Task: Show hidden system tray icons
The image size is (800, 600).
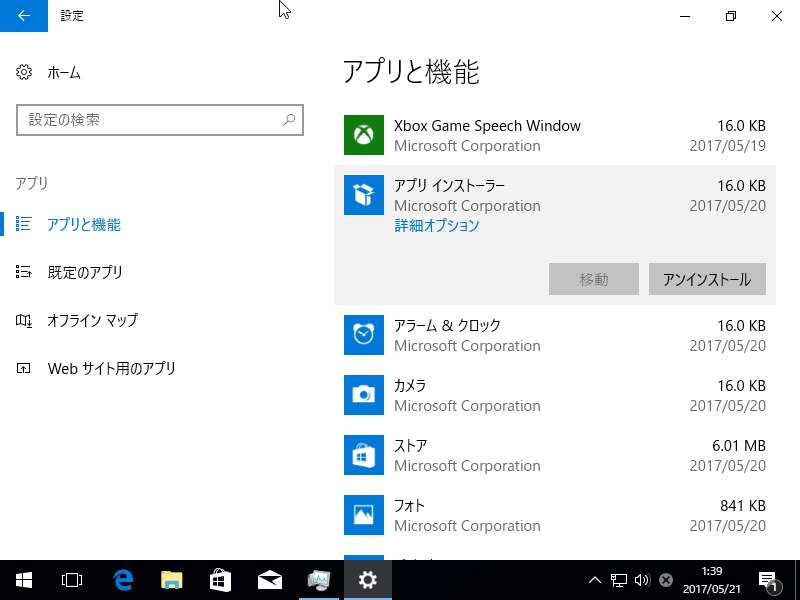Action: 595,580
